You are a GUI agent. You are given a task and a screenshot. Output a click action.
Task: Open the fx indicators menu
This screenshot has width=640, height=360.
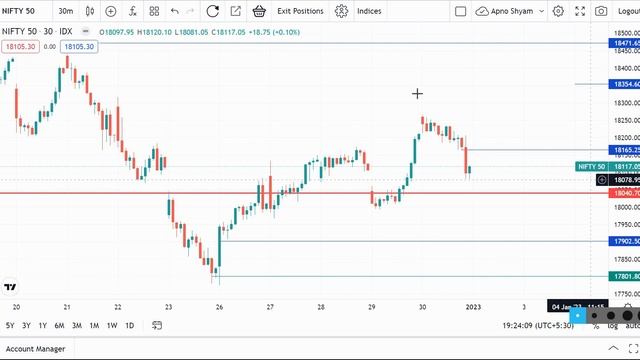click(x=133, y=11)
